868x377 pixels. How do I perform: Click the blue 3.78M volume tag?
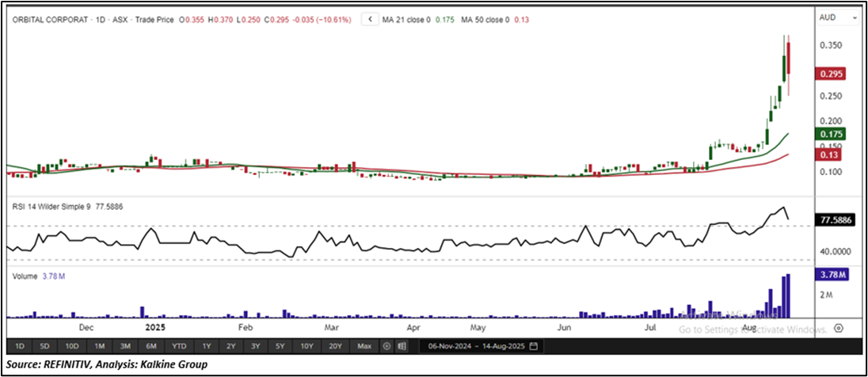pyautogui.click(x=831, y=274)
